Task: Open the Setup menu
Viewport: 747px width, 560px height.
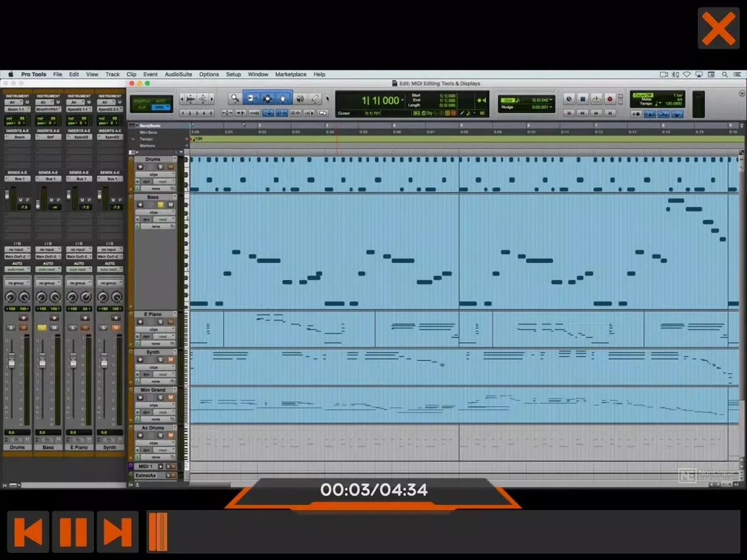Action: pyautogui.click(x=233, y=74)
